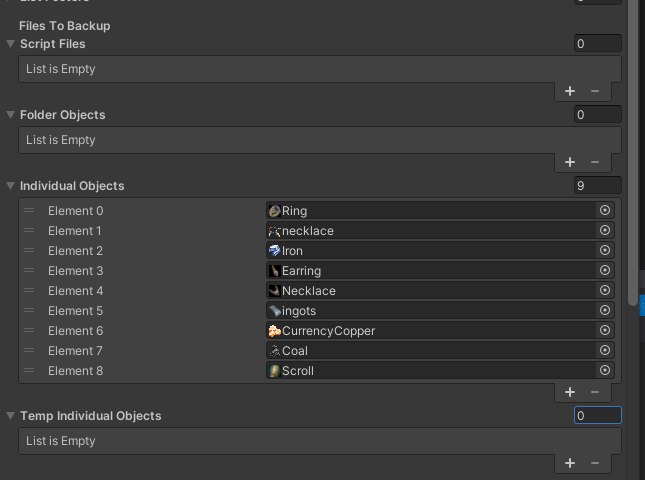Remove item from Folder Objects list
Image resolution: width=645 pixels, height=480 pixels.
(x=595, y=162)
